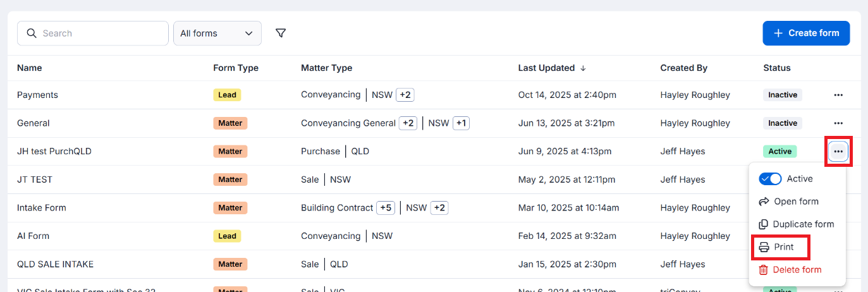Open more options for General row
The height and width of the screenshot is (292, 868).
pyautogui.click(x=838, y=123)
